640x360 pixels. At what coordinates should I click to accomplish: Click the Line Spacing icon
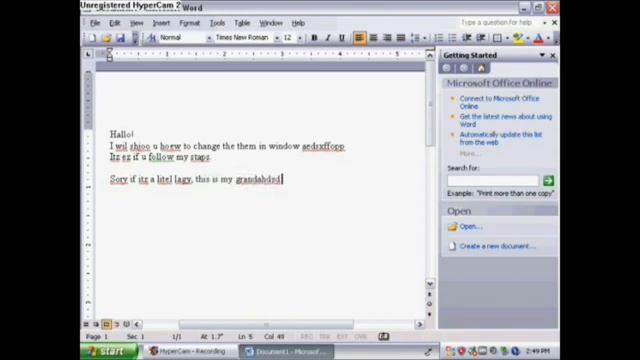(x=416, y=38)
